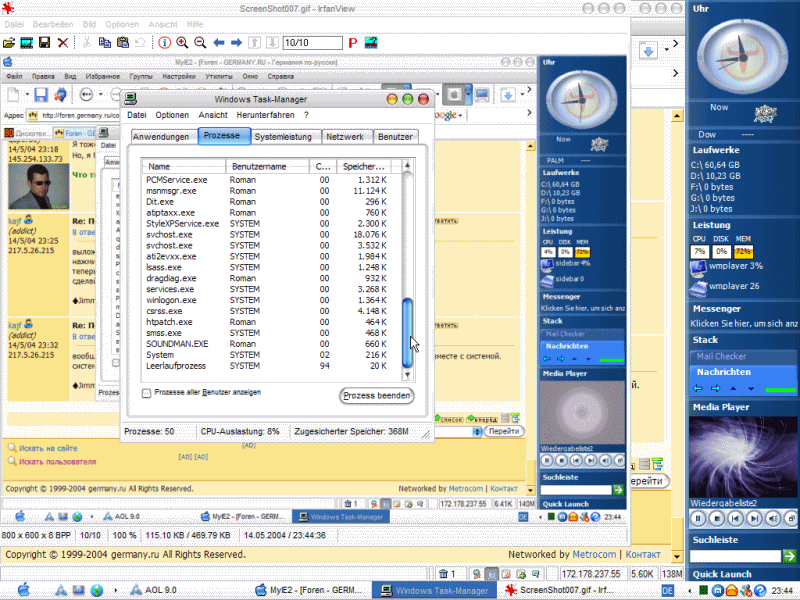This screenshot has width=800, height=600.
Task: Skip to the next track in the far-right Media Player
Action: (754, 519)
